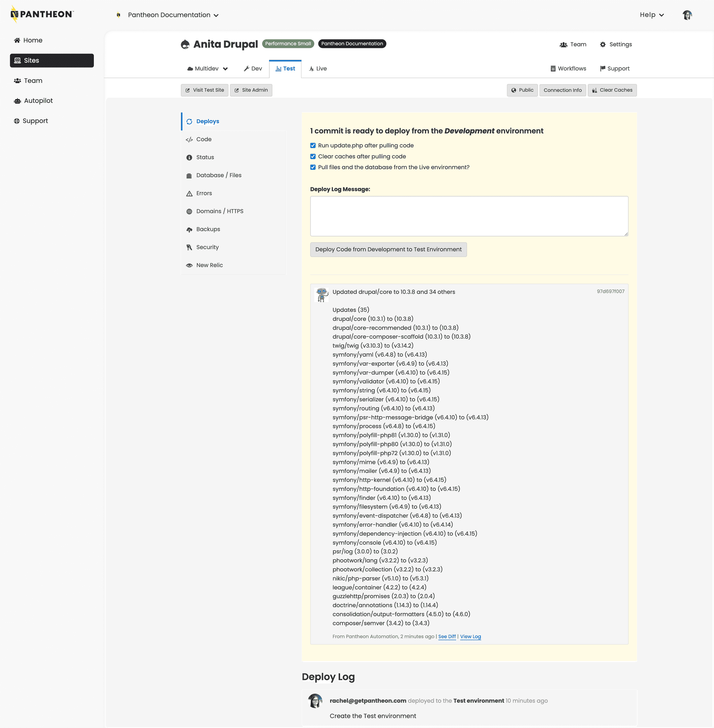Go to Domains / HTTPS settings
Image resolution: width=714 pixels, height=728 pixels.
tap(220, 211)
